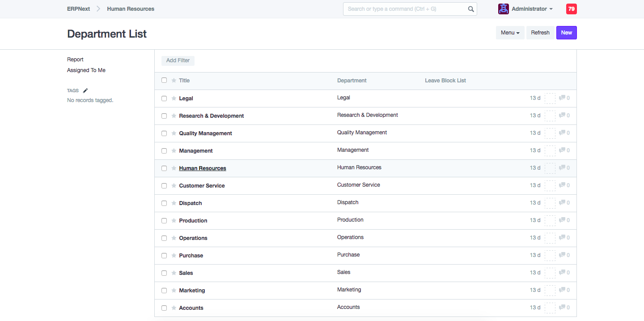Click the comment icon on Accounts row

coord(562,308)
